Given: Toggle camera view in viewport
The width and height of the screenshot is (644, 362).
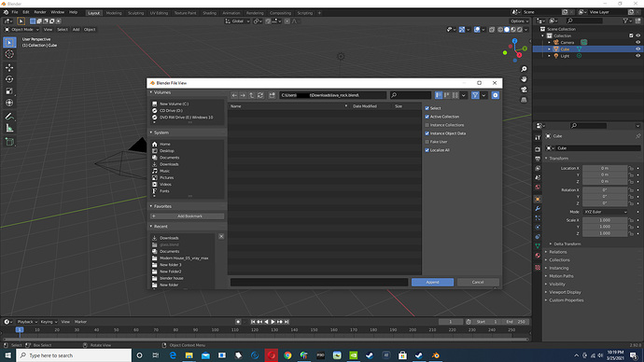Looking at the screenshot, I should click(x=524, y=90).
